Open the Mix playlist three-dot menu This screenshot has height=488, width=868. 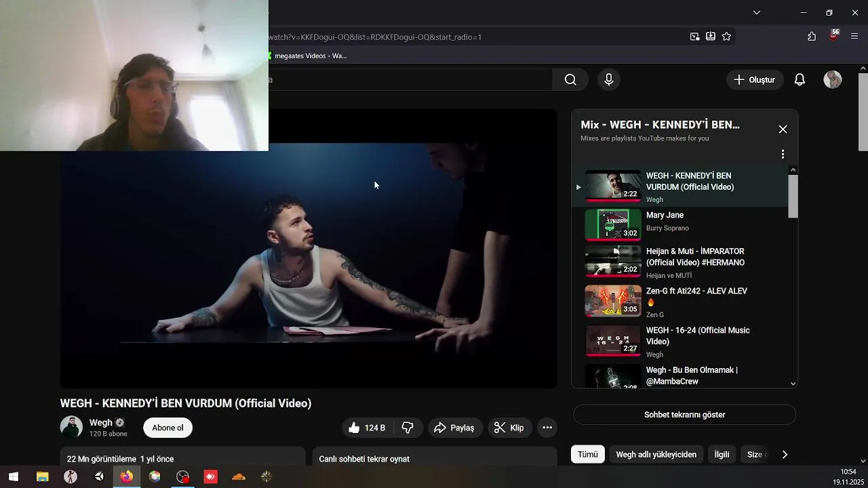click(x=783, y=155)
